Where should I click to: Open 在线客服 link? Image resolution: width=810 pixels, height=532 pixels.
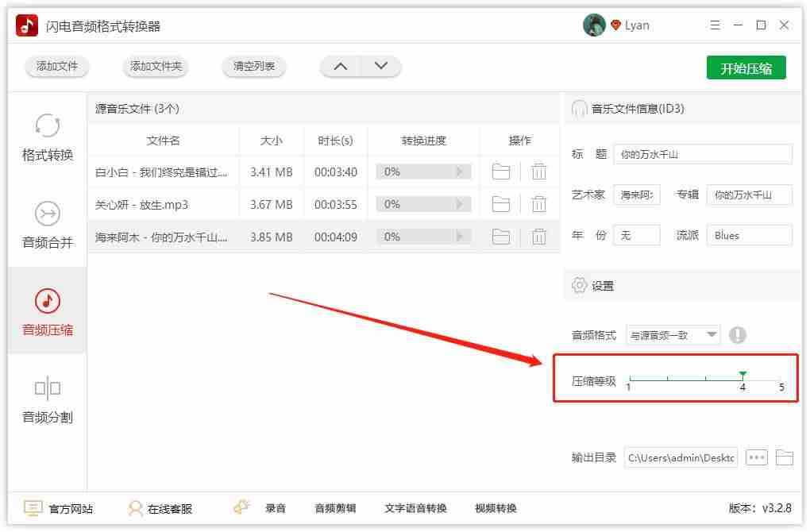(x=160, y=509)
